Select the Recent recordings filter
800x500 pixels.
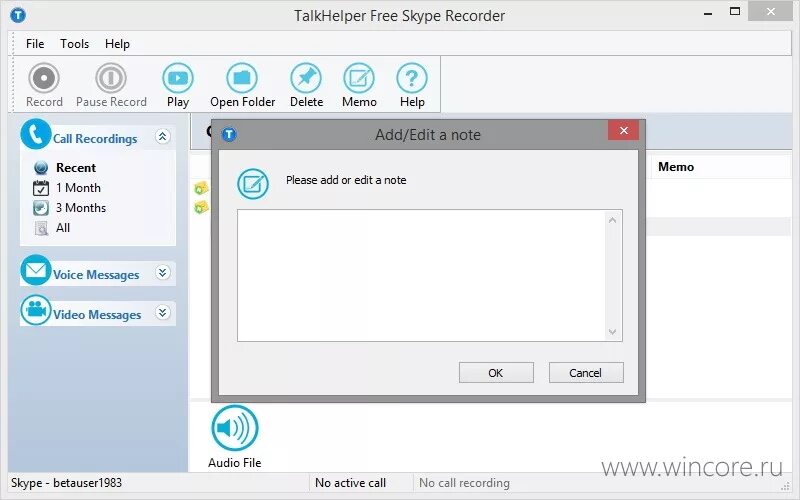pyautogui.click(x=76, y=167)
